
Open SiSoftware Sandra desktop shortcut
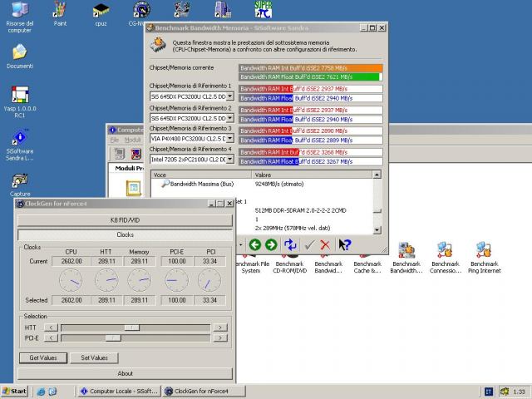pyautogui.click(x=20, y=145)
